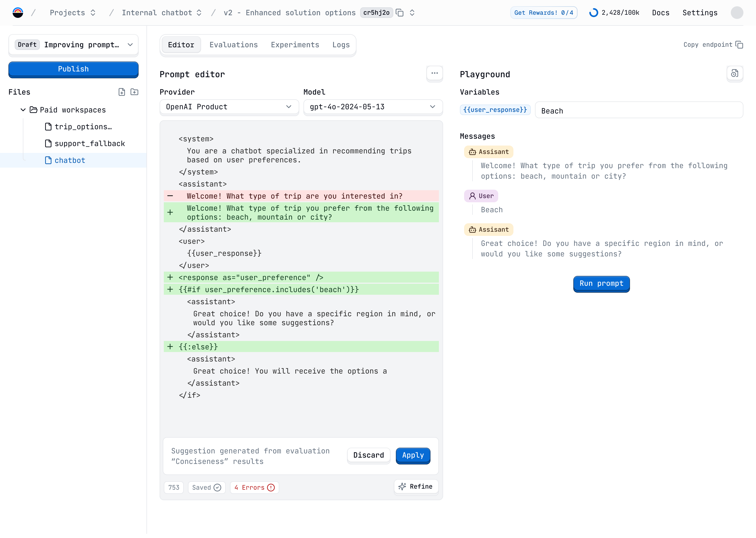Click the 753 token count badge

[174, 487]
